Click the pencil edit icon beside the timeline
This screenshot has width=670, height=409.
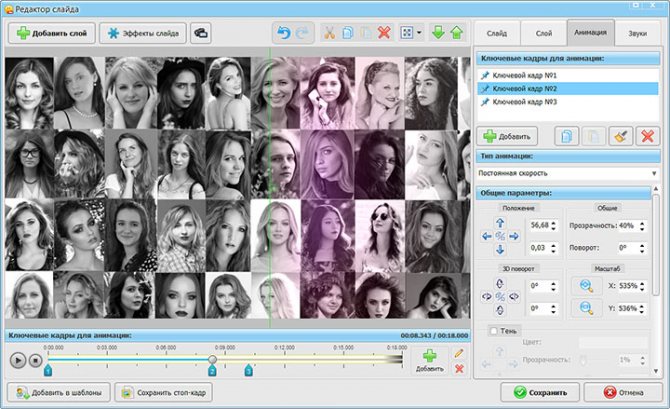point(459,353)
